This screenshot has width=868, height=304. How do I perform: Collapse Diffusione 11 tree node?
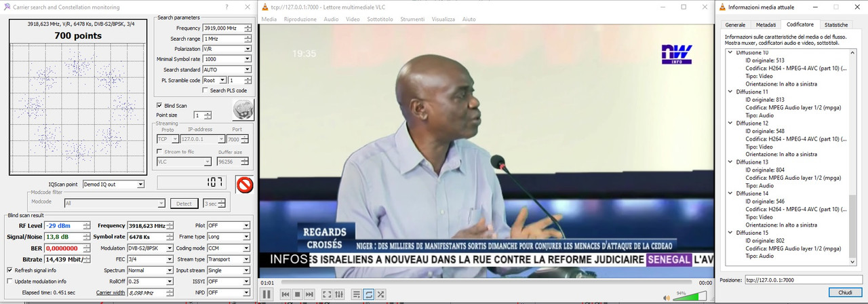730,92
